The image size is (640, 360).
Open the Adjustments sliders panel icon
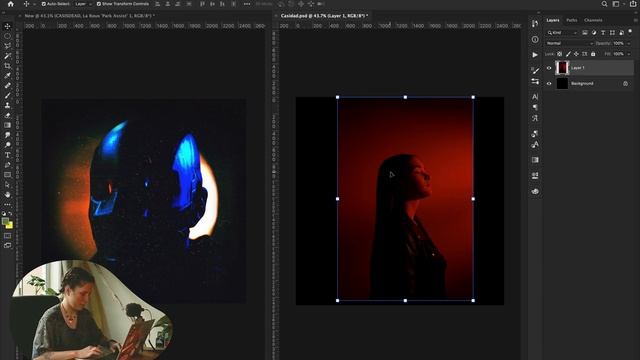pos(535,81)
